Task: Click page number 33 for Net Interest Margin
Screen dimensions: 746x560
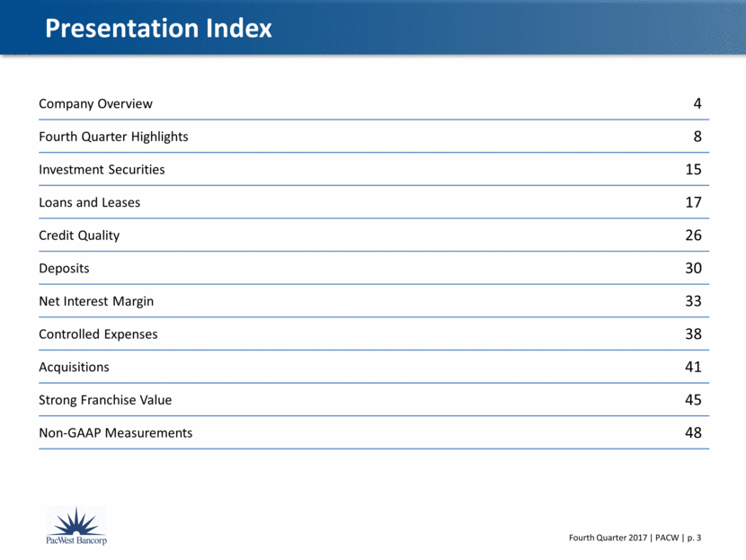Action: click(x=693, y=301)
